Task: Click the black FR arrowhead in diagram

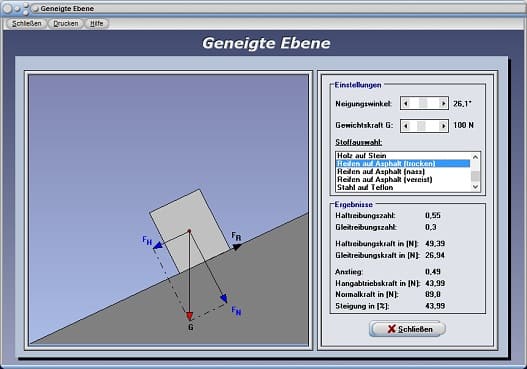Action: click(237, 247)
